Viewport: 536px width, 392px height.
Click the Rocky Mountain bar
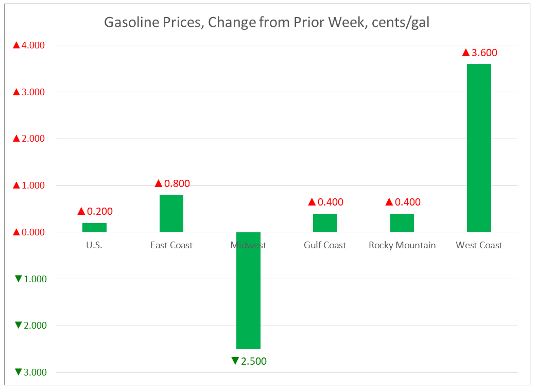click(x=402, y=223)
